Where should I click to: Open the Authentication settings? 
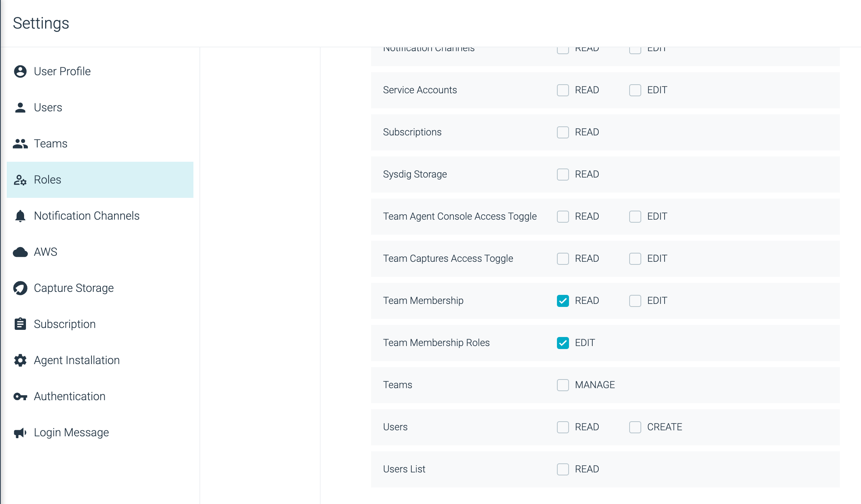click(100, 396)
